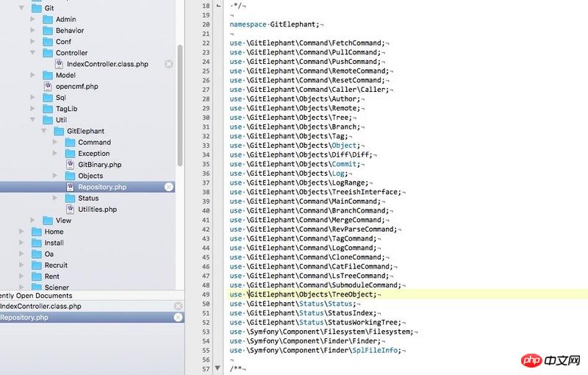Select the Sciener folder
Screen dimensions: 588x375
point(57,287)
